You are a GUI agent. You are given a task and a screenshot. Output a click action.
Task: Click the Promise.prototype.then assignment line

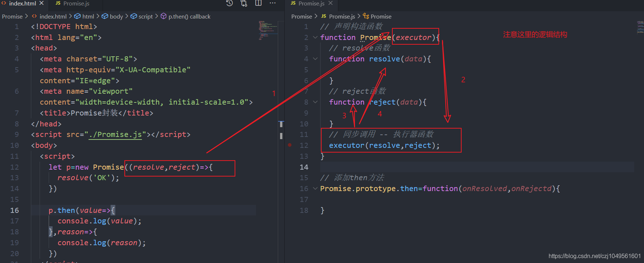click(440, 189)
